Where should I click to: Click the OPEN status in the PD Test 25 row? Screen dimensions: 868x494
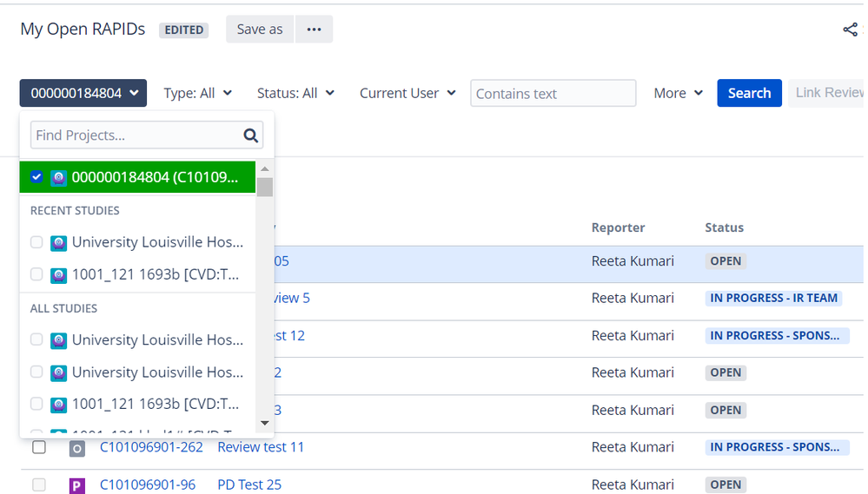[726, 484]
